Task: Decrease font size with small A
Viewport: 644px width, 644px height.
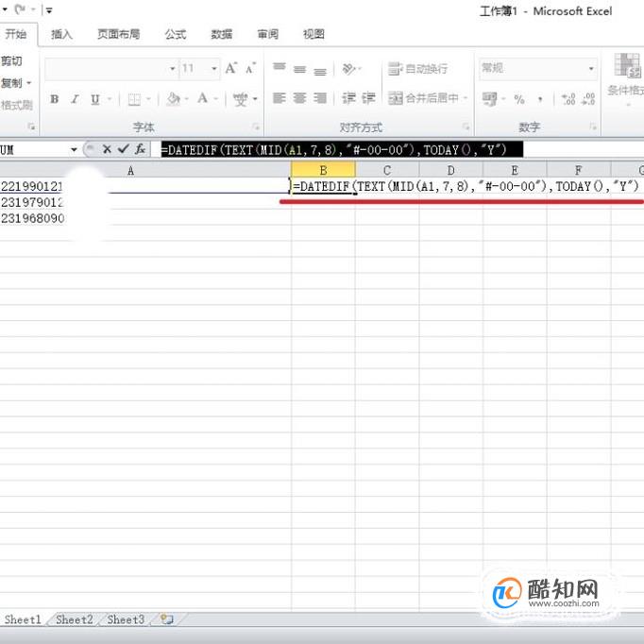Action: click(x=250, y=68)
